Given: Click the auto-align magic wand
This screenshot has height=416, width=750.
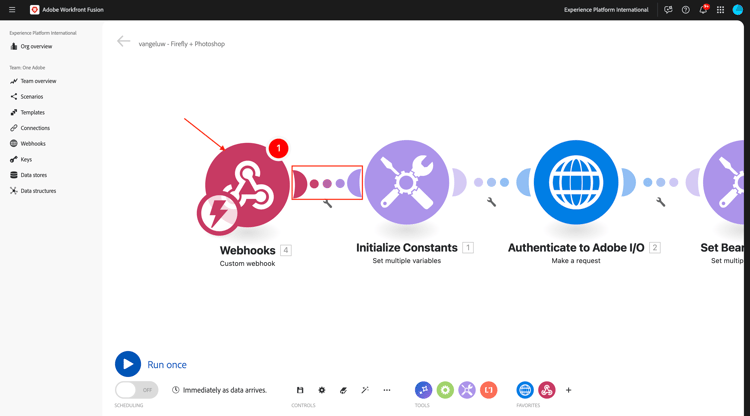Looking at the screenshot, I should (365, 390).
